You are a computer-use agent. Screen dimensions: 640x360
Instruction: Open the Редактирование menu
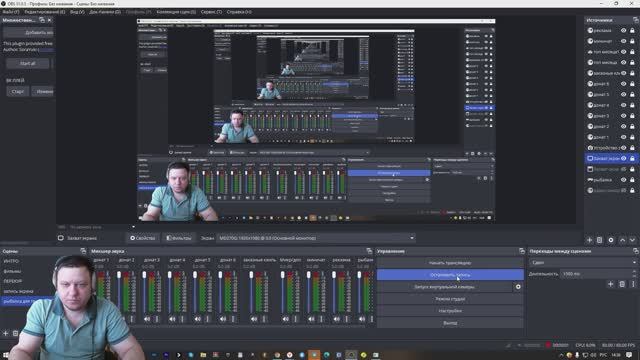click(44, 12)
